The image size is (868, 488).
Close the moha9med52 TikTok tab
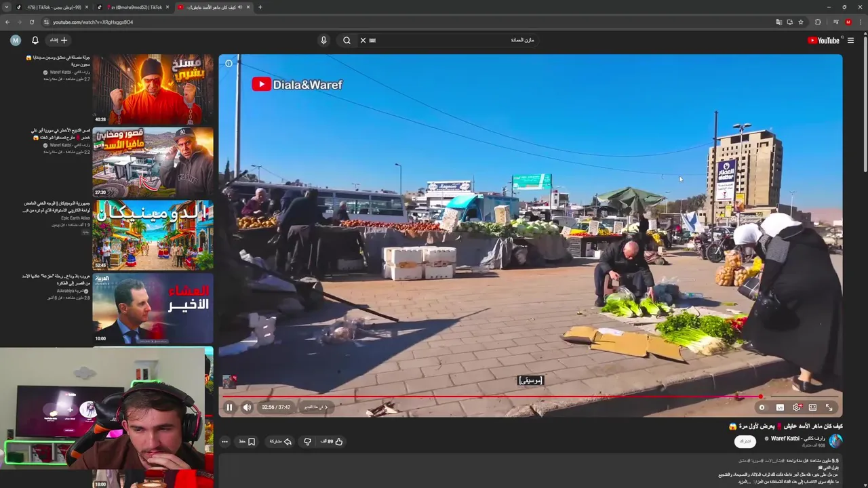pyautogui.click(x=167, y=7)
